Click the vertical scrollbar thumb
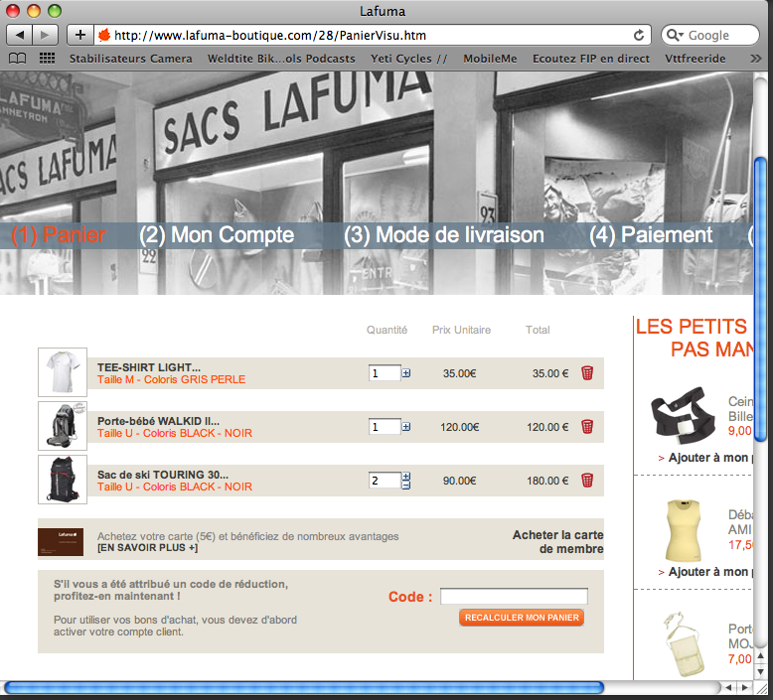 (x=761, y=299)
